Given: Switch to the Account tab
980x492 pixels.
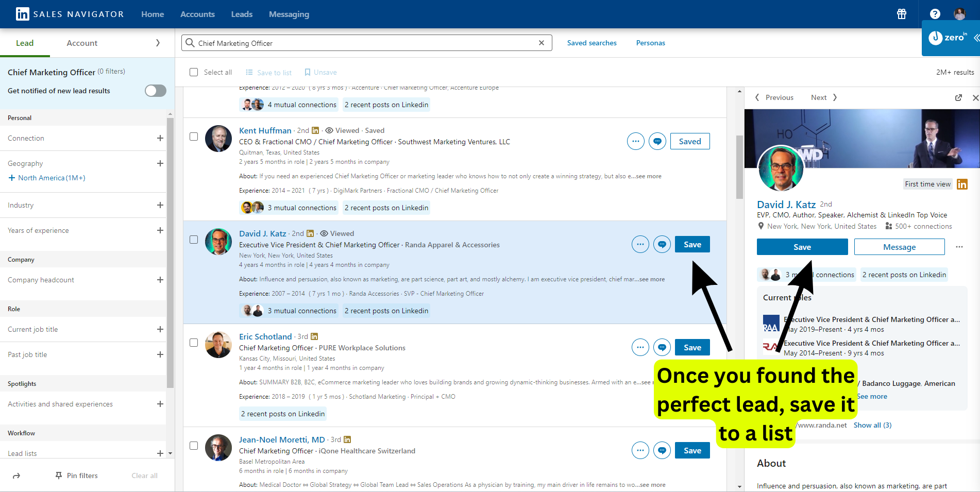Looking at the screenshot, I should 82,43.
